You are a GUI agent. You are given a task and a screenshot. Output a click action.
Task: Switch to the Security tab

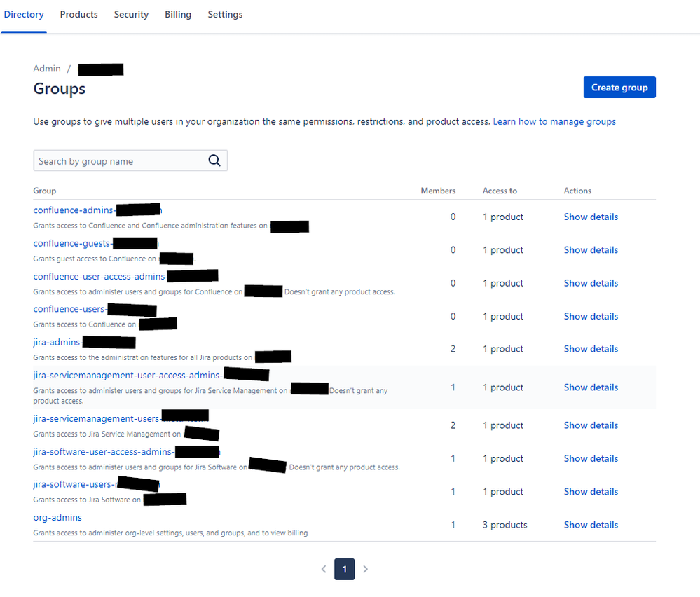click(131, 14)
